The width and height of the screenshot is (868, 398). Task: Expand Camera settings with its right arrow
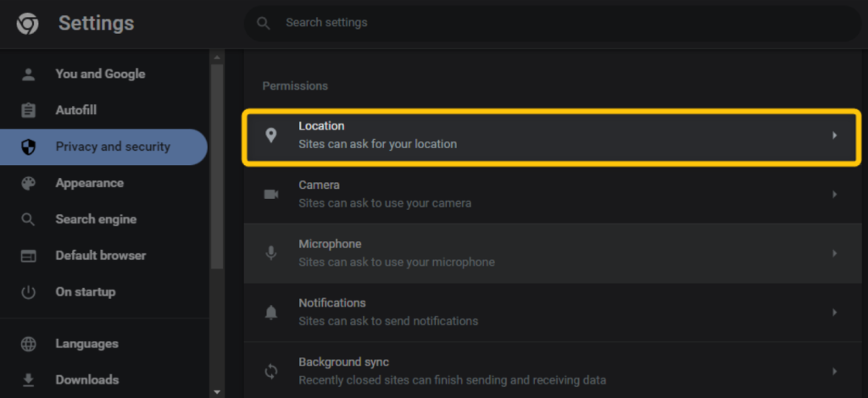[x=834, y=195]
